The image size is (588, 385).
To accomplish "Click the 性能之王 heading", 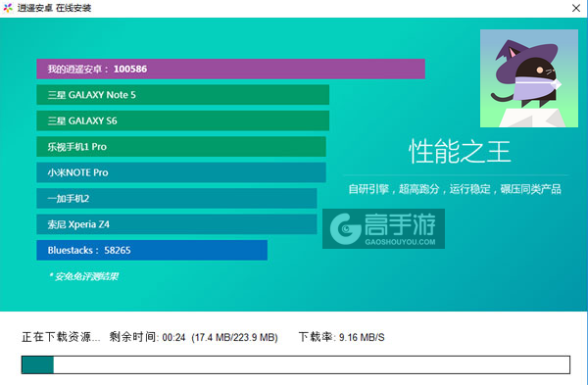I will 460,152.
